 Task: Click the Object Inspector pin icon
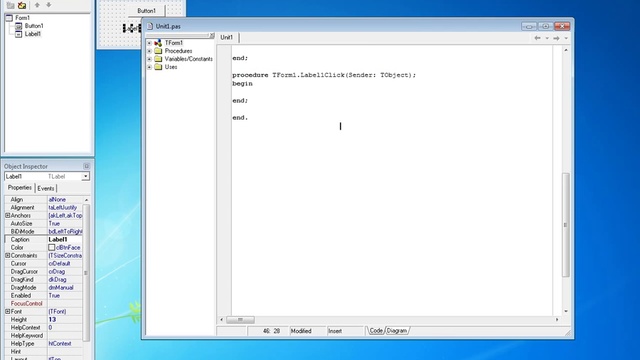(86, 166)
